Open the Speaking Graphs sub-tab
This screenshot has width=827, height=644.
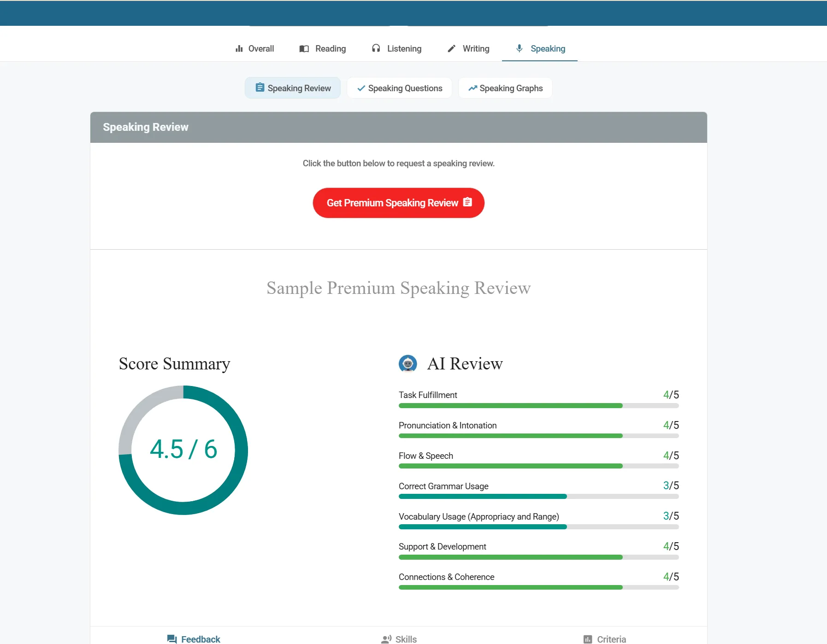pyautogui.click(x=505, y=88)
